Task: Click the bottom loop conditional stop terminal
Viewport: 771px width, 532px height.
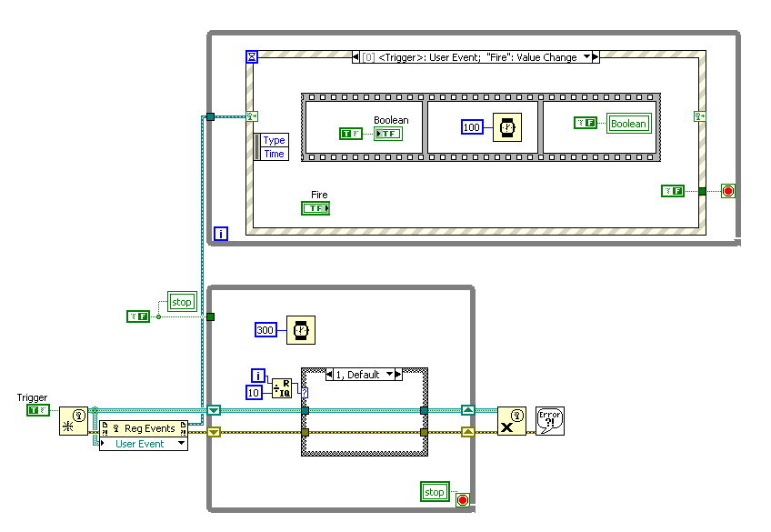Action: 463,500
